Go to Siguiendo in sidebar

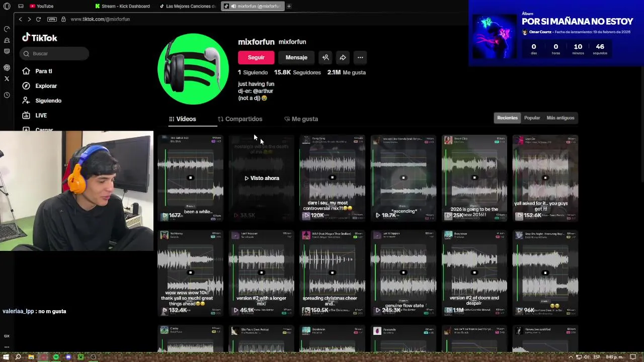coord(48,101)
